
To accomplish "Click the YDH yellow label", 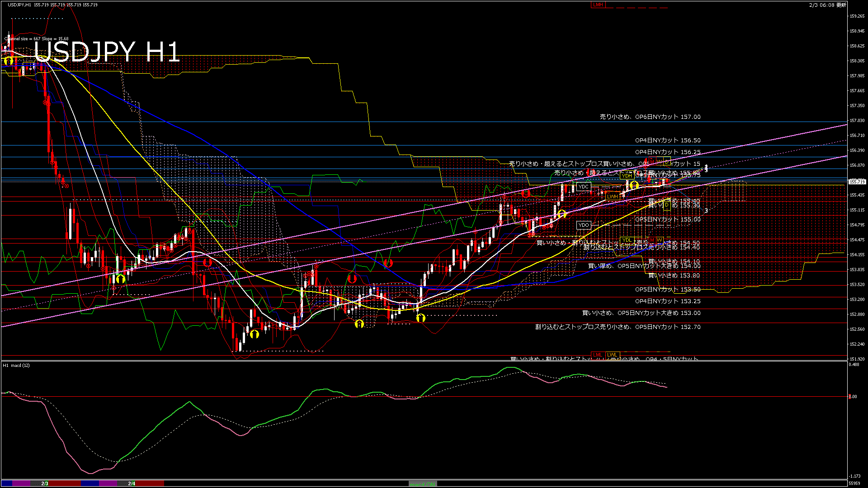I will [627, 176].
